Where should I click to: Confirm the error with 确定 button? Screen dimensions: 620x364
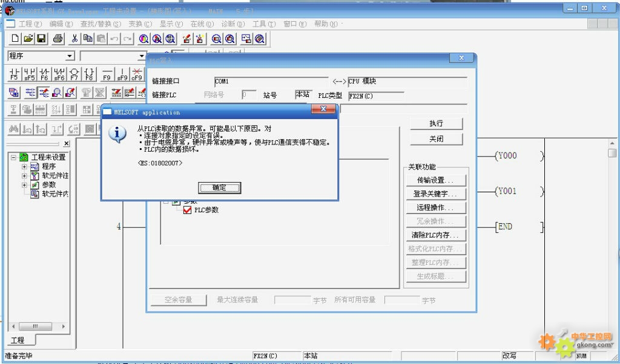(219, 188)
